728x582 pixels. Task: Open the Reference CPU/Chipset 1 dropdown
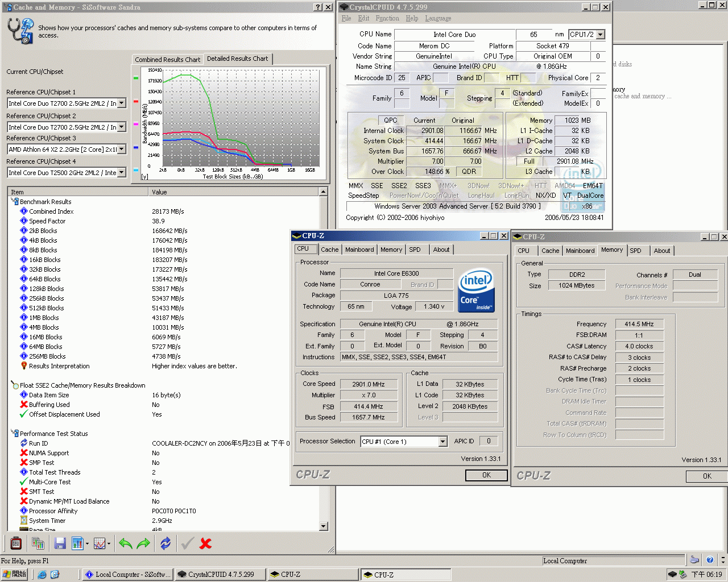click(x=121, y=103)
